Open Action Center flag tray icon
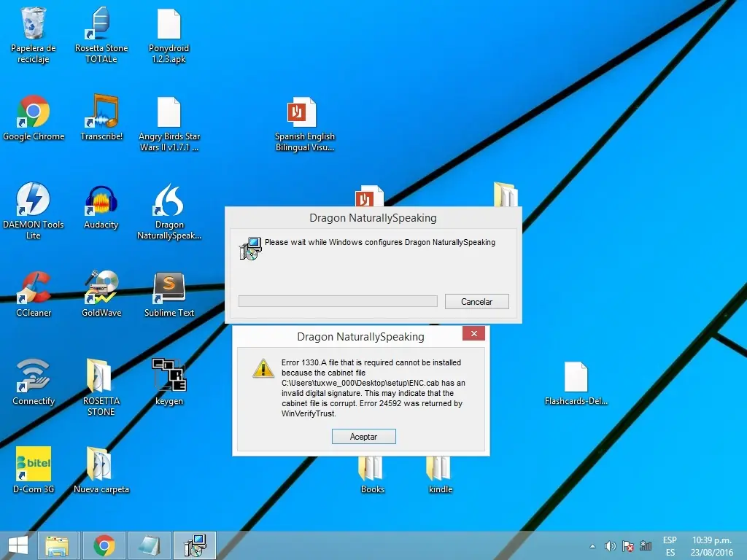The image size is (747, 560). pyautogui.click(x=628, y=546)
